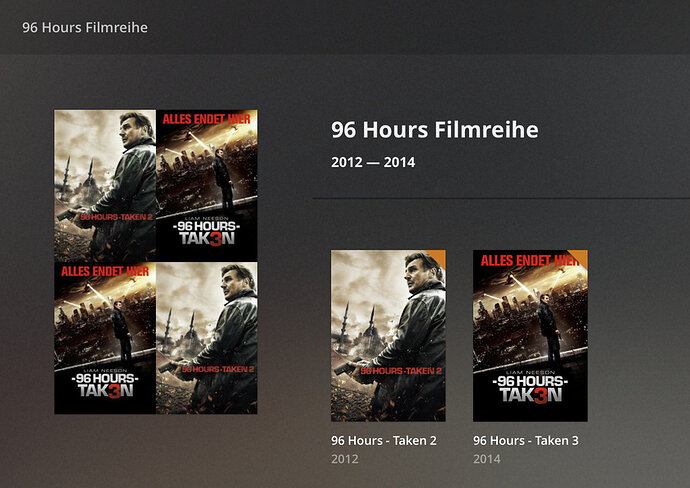Open the 96 Hours - Taken 3 poster
Image resolution: width=690 pixels, height=488 pixels.
(x=530, y=336)
